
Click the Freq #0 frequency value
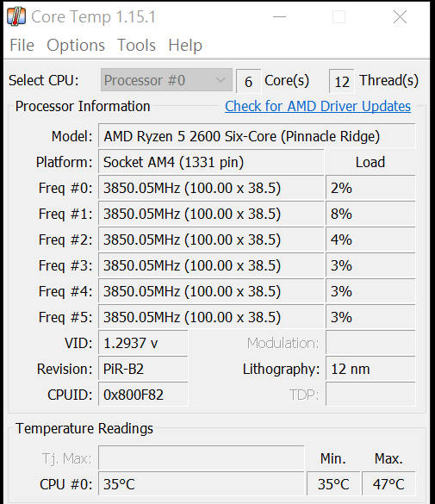click(211, 188)
